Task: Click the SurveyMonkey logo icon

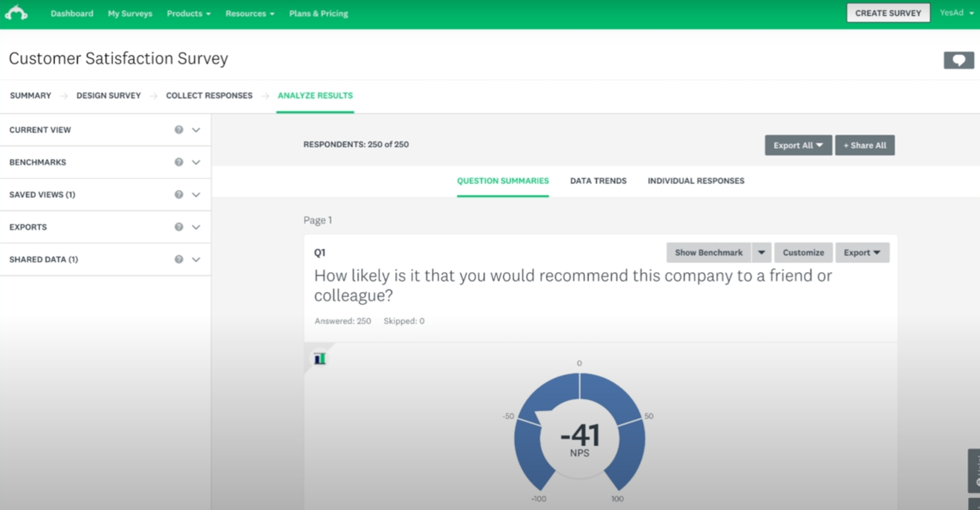Action: pyautogui.click(x=16, y=13)
